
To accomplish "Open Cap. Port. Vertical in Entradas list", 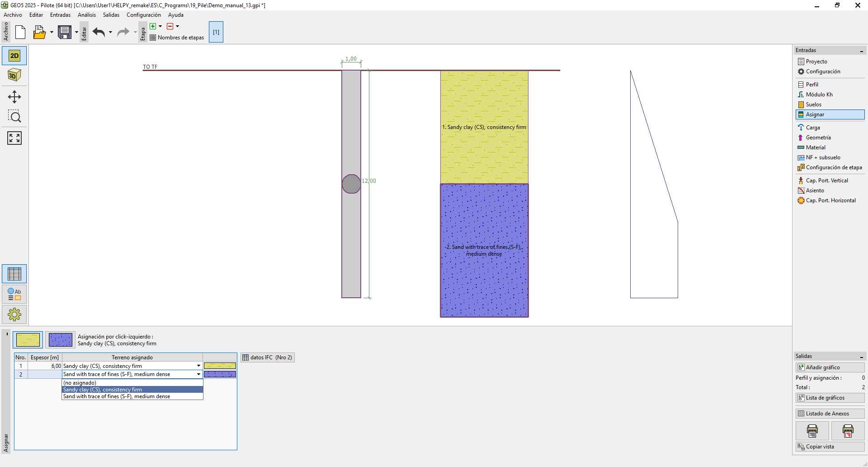I will (x=826, y=181).
